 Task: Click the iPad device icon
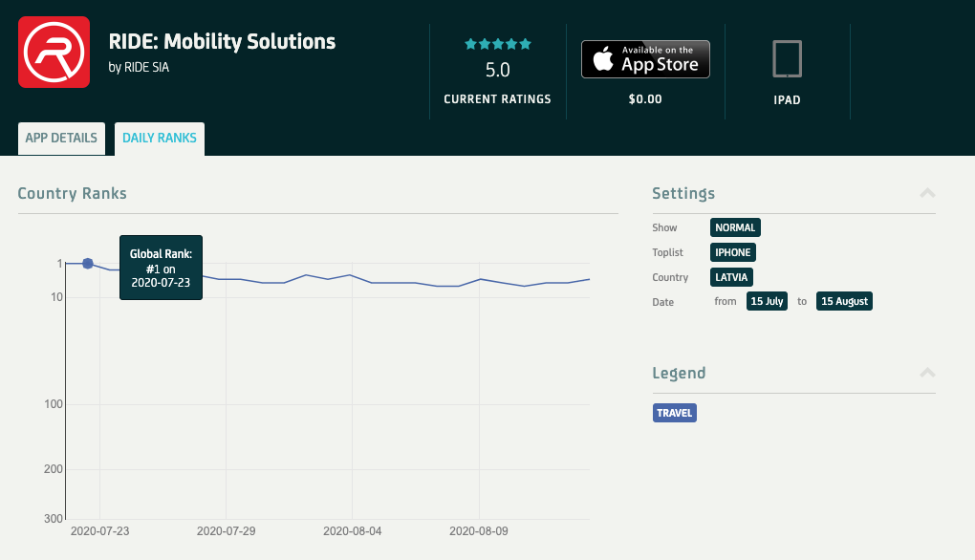point(787,59)
